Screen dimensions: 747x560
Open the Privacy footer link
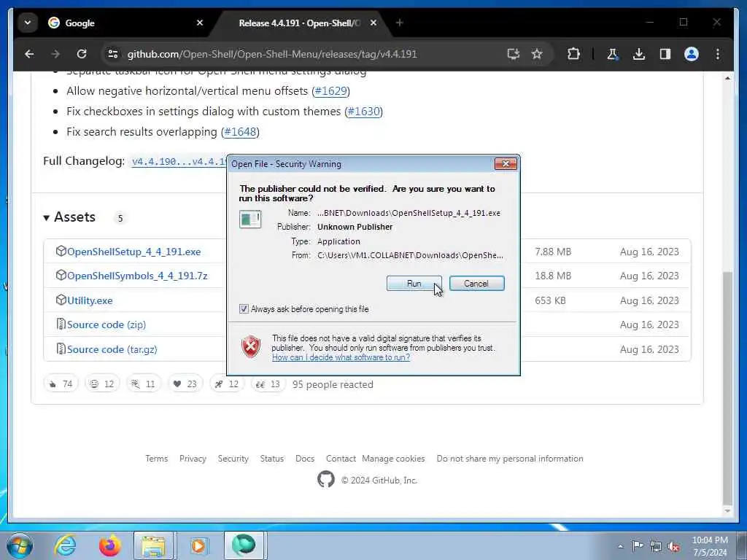point(193,459)
